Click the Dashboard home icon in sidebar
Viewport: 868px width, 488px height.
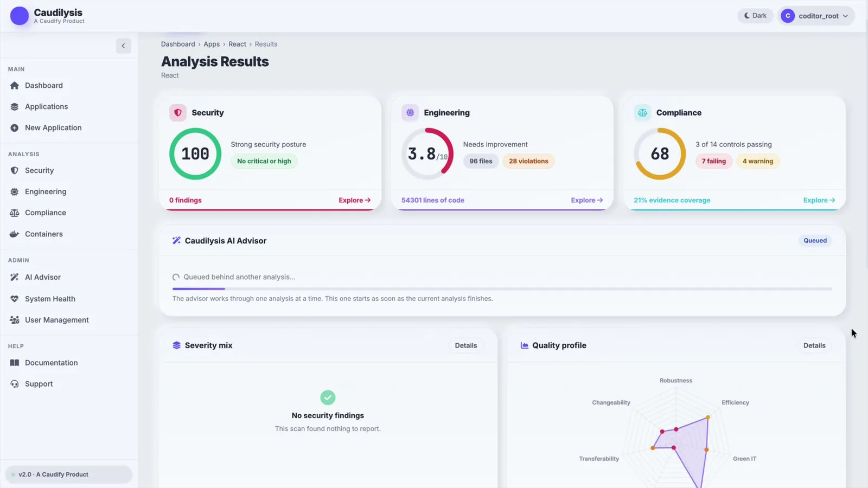15,86
